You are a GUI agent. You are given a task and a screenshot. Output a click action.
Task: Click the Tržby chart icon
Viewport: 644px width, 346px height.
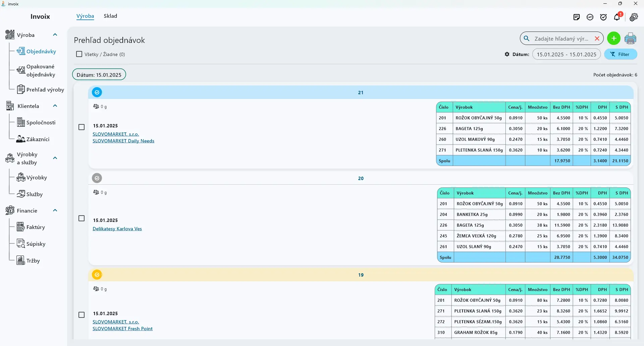point(21,261)
